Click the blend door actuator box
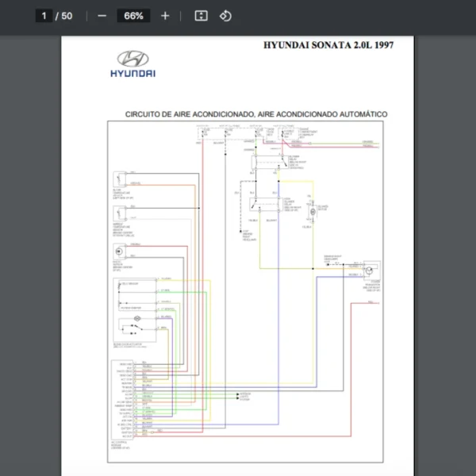Viewport: 476px width, 476px height. pyautogui.click(x=135, y=310)
